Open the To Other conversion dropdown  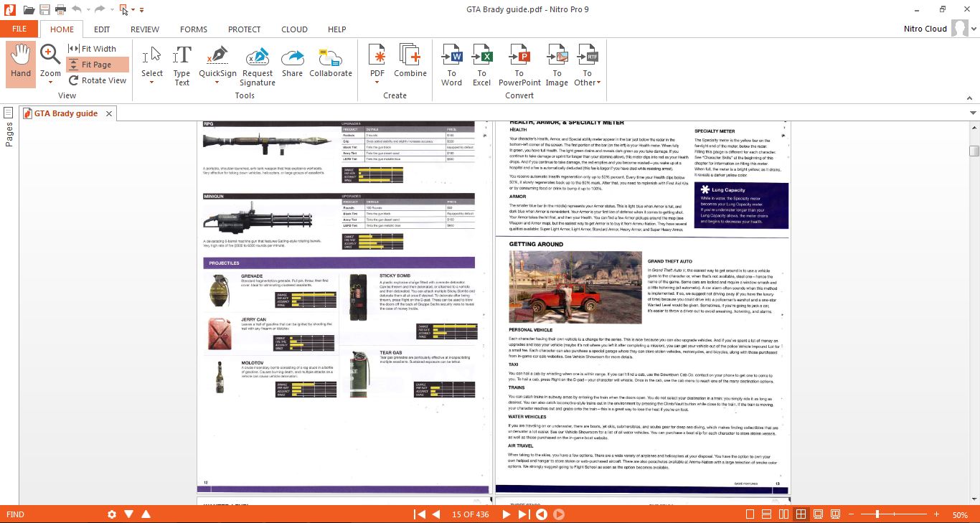(x=587, y=65)
